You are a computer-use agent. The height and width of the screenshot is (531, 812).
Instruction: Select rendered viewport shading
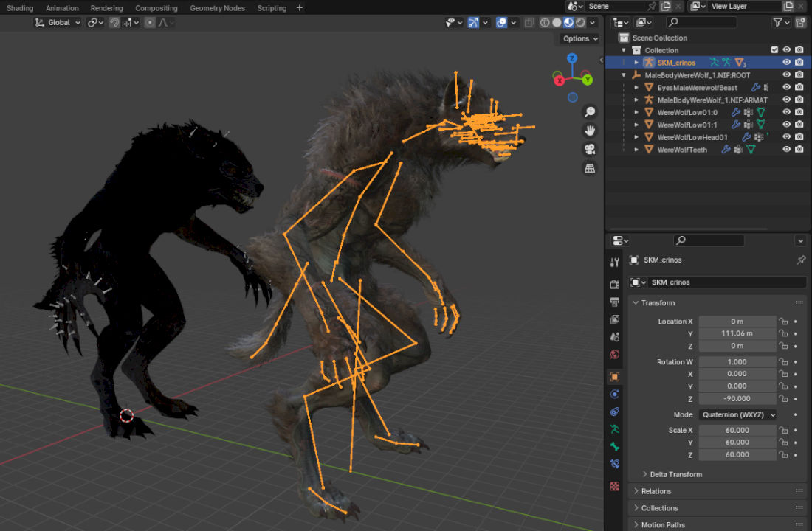pos(580,22)
